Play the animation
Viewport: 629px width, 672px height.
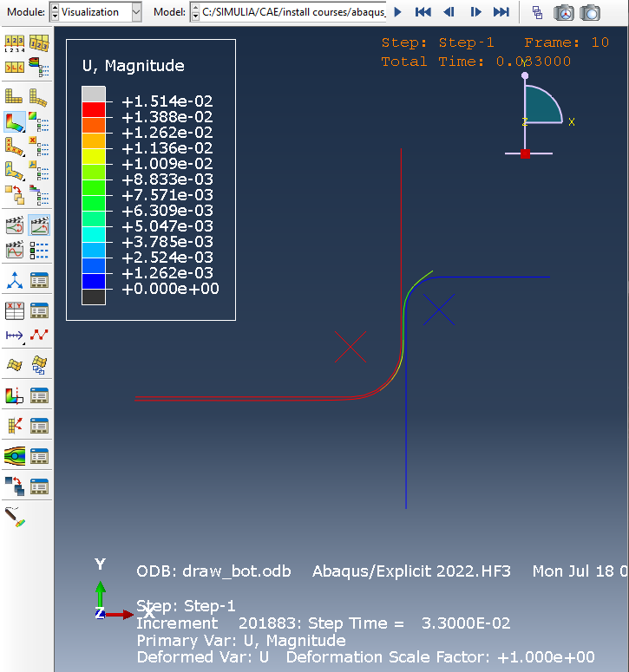coord(397,12)
